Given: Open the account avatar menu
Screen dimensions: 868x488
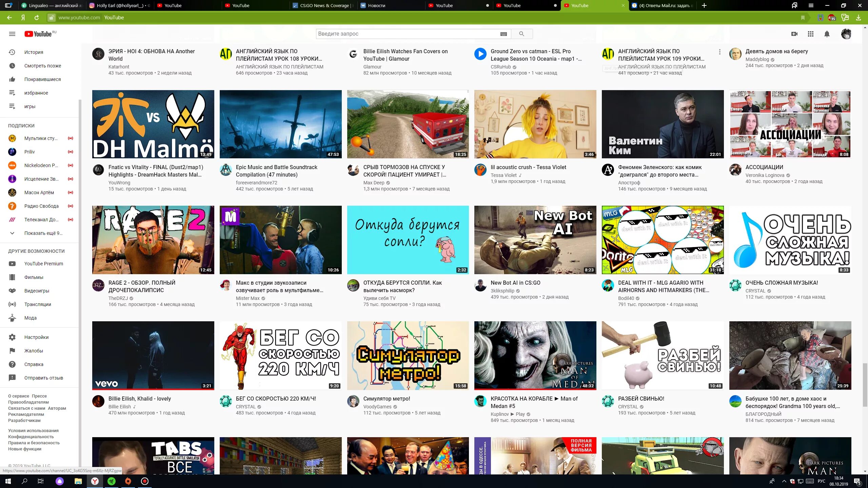Looking at the screenshot, I should (x=846, y=34).
